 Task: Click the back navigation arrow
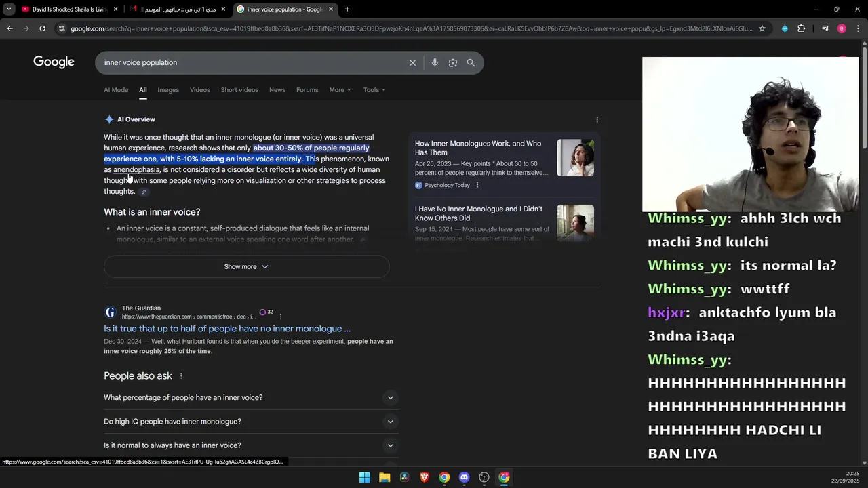9,28
